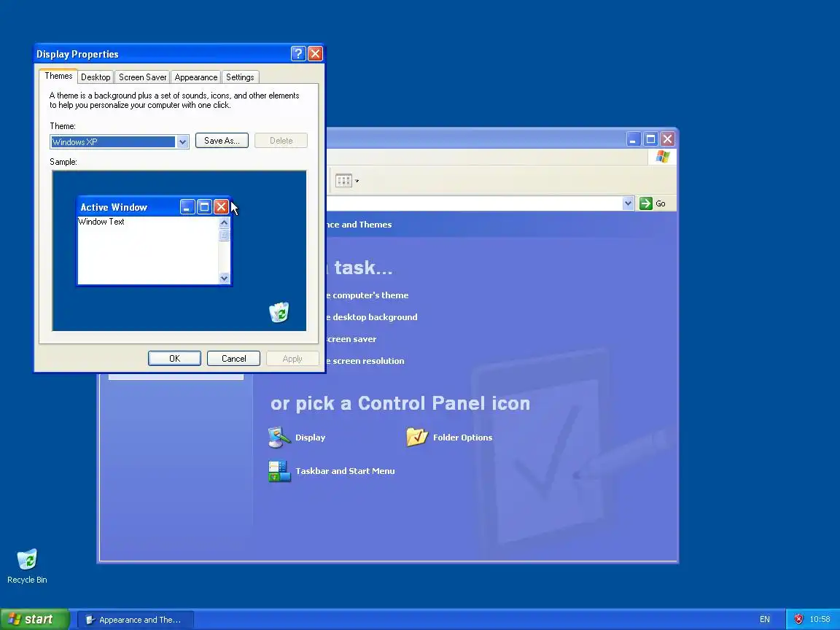Click Cancel in Display Properties
Viewport: 840px width, 630px height.
[x=233, y=359]
